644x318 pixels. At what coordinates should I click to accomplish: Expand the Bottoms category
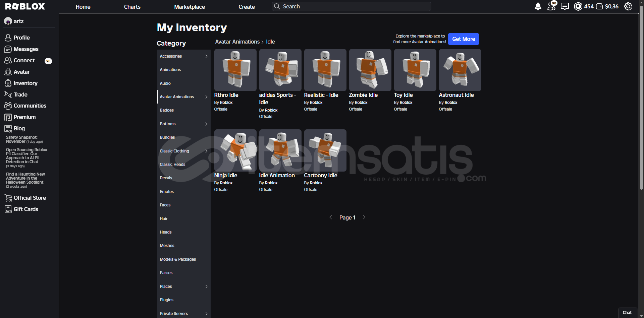[x=206, y=124]
